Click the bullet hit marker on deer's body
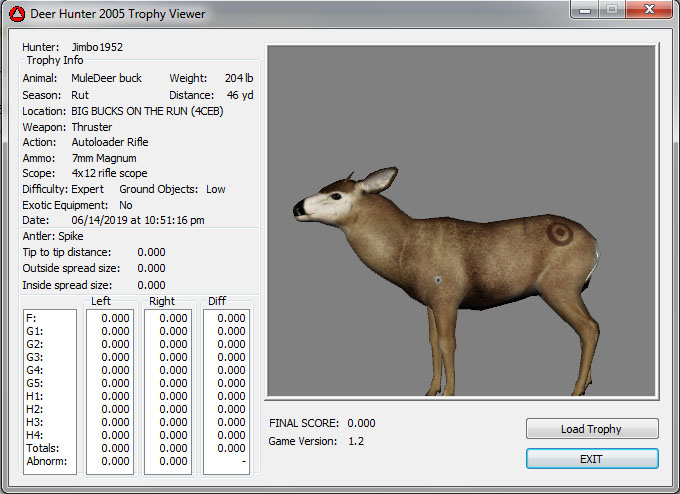The width and height of the screenshot is (680, 494). [x=438, y=279]
